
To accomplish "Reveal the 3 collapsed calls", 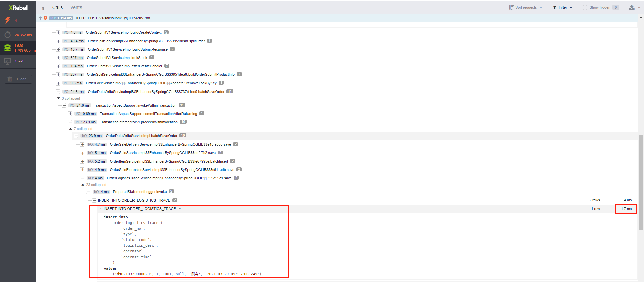I will tap(69, 98).
